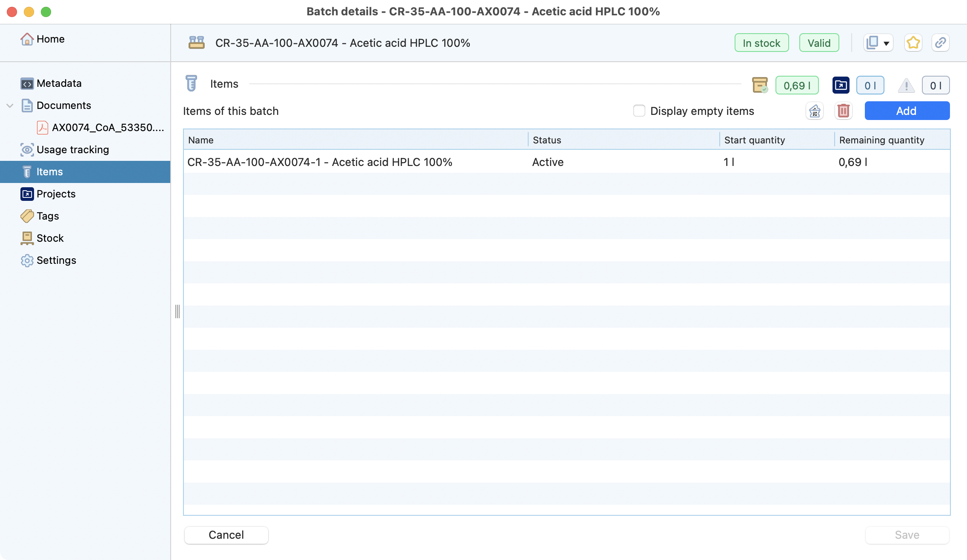Viewport: 967px width, 560px height.
Task: Collapse the Documents tree node
Action: pyautogui.click(x=10, y=106)
